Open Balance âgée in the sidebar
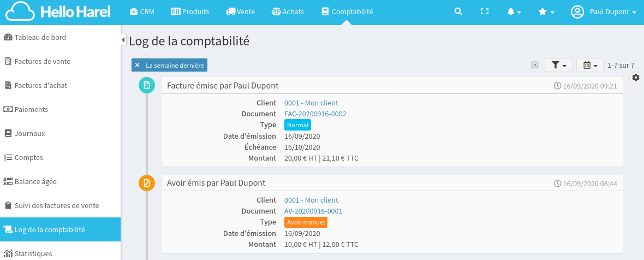Image resolution: width=644 pixels, height=260 pixels. (x=35, y=181)
